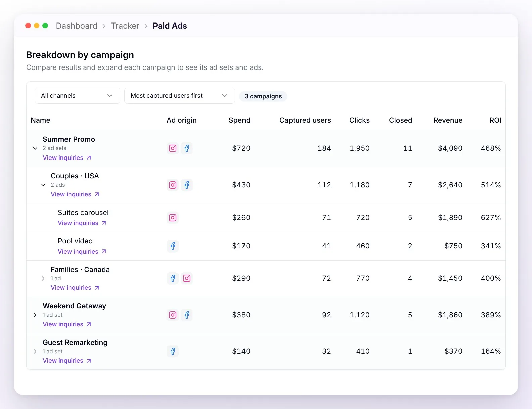Viewport: 532px width, 409px height.
Task: Open the All channels dropdown
Action: pos(77,96)
